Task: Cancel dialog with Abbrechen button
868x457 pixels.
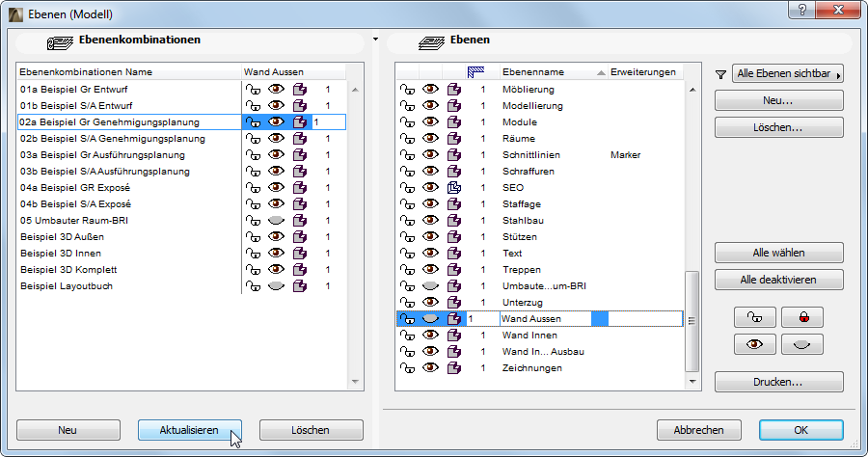Action: pyautogui.click(x=698, y=430)
